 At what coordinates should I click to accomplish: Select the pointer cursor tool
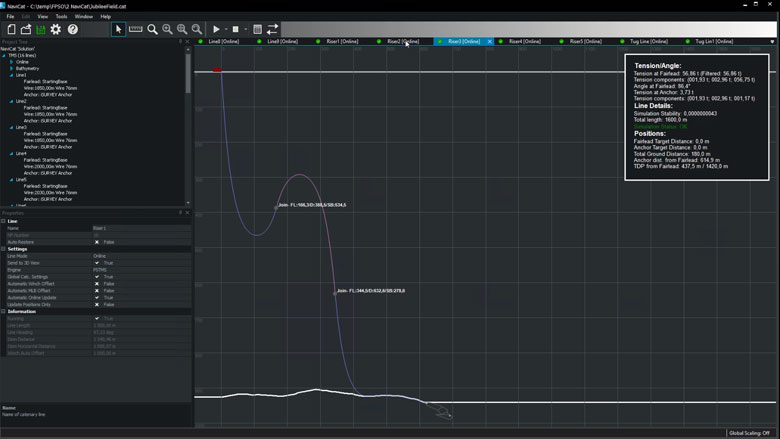pos(118,30)
